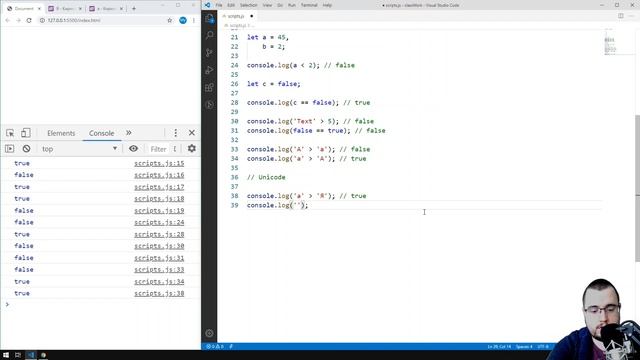This screenshot has height=360, width=640.
Task: Open the DevTools three-dot customize menu
Action: pos(176,133)
